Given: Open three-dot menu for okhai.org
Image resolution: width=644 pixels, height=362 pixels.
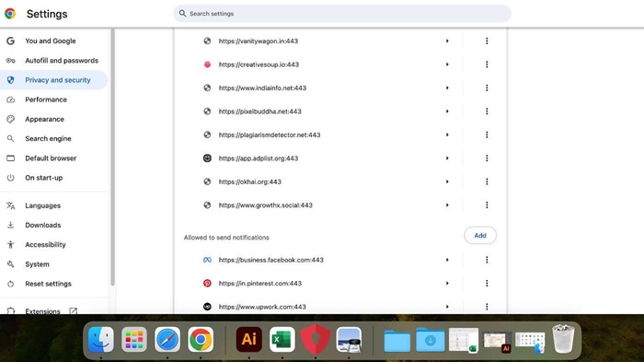Looking at the screenshot, I should (487, 181).
